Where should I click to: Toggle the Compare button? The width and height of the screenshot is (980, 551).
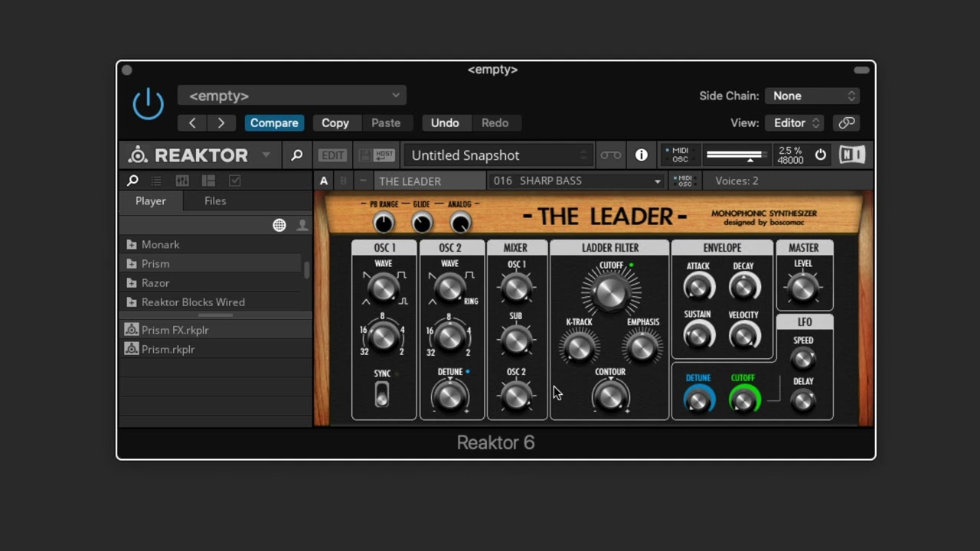tap(274, 122)
